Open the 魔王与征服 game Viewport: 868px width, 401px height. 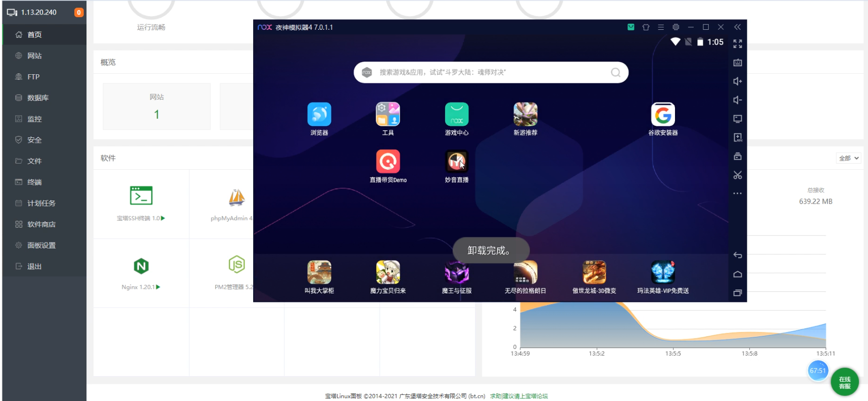(457, 273)
